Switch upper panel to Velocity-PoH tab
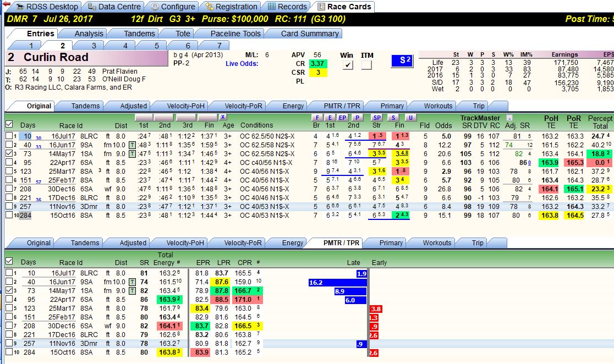The height and width of the screenshot is (364, 614). click(185, 106)
